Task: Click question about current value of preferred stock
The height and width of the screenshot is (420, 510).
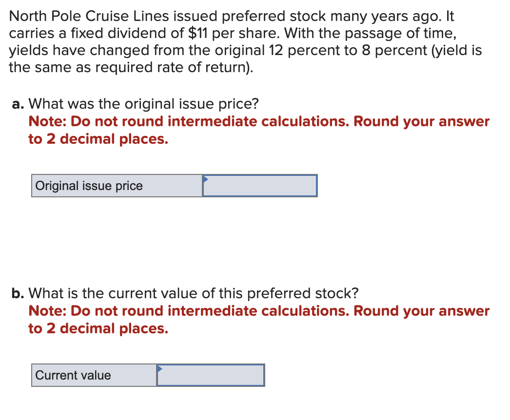Action: [x=194, y=293]
